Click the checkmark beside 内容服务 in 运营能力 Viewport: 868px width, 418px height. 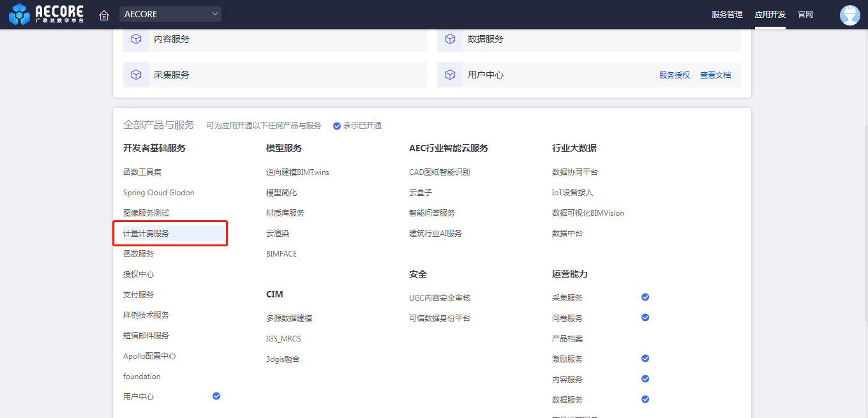[645, 379]
